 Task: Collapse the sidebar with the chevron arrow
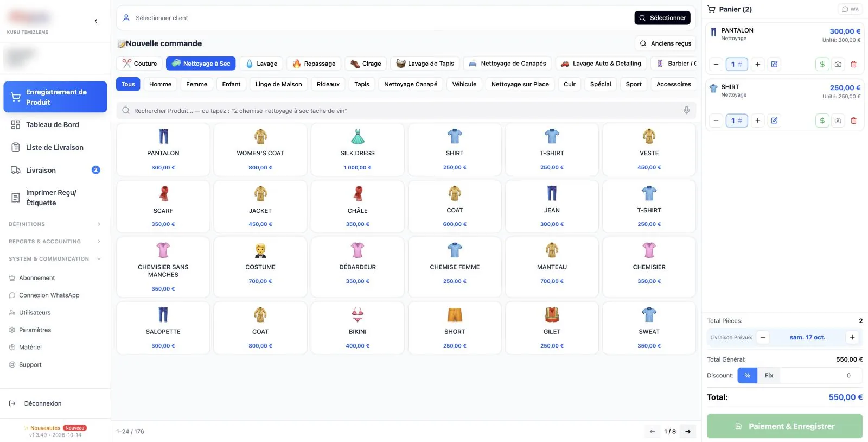coord(96,21)
